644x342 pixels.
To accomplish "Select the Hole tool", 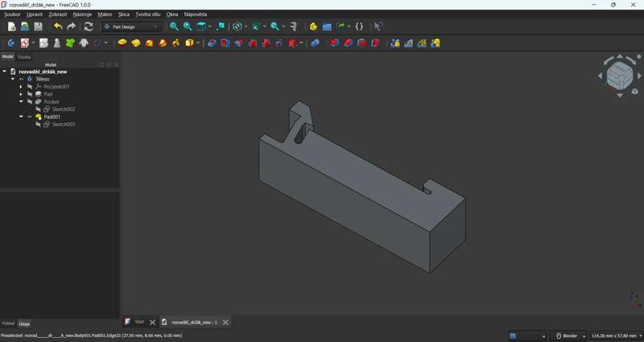I will click(225, 43).
